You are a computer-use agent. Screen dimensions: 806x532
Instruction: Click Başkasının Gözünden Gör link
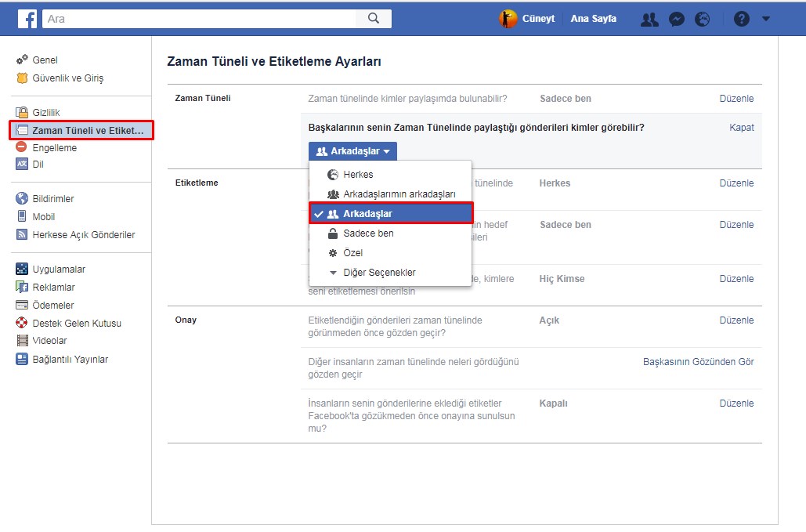coord(698,362)
